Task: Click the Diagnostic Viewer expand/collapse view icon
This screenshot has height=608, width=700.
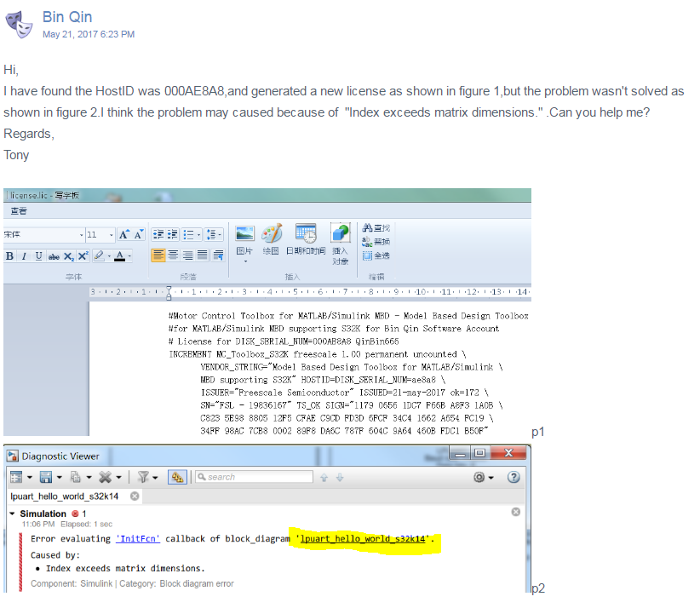Action: click(x=16, y=477)
